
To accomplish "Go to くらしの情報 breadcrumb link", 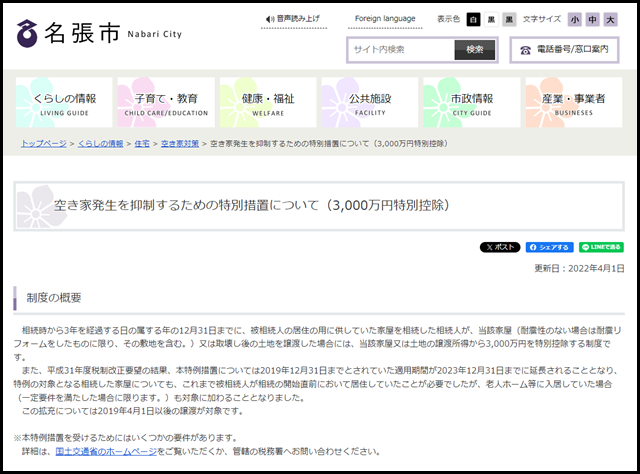I will 100,144.
